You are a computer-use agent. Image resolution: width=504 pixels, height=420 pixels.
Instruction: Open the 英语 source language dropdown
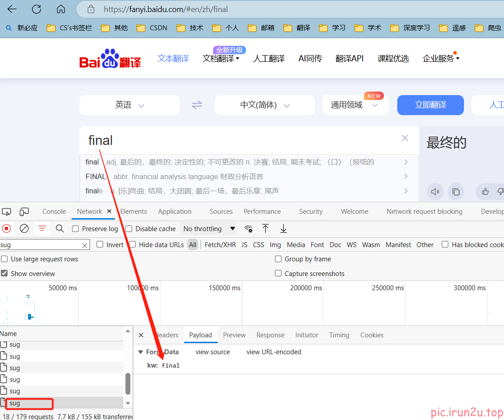(x=129, y=105)
